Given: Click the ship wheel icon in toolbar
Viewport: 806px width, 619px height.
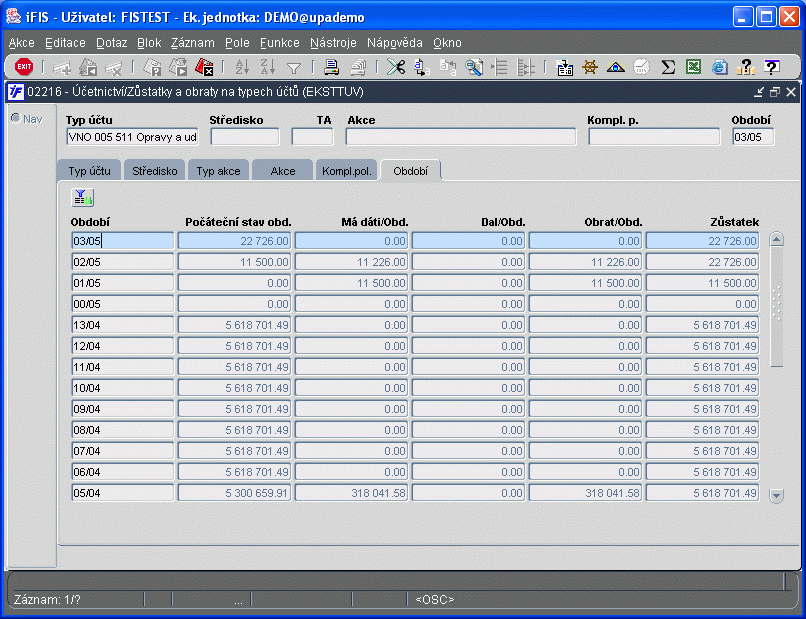Looking at the screenshot, I should click(x=590, y=67).
